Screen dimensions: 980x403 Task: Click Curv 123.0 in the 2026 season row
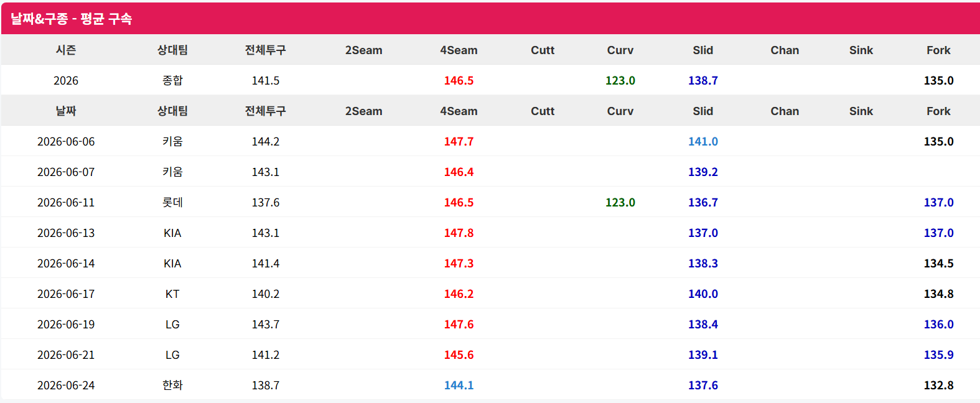pos(620,81)
